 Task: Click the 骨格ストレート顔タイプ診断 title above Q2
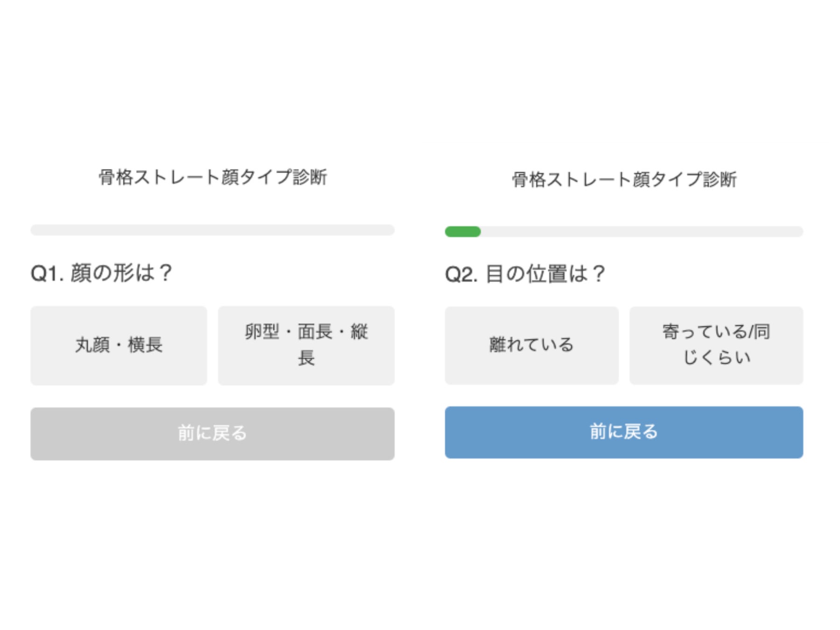point(624,179)
